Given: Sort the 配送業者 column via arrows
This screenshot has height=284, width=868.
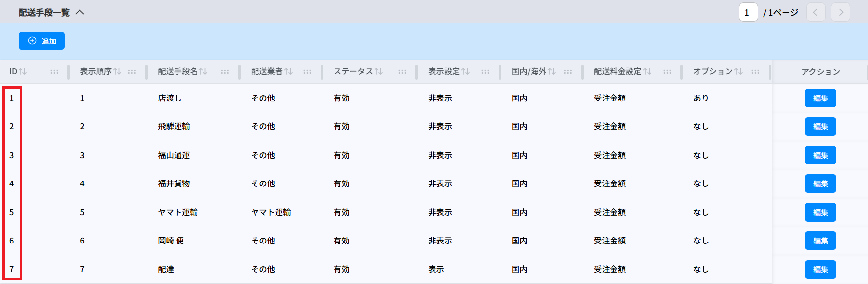Looking at the screenshot, I should tap(288, 72).
